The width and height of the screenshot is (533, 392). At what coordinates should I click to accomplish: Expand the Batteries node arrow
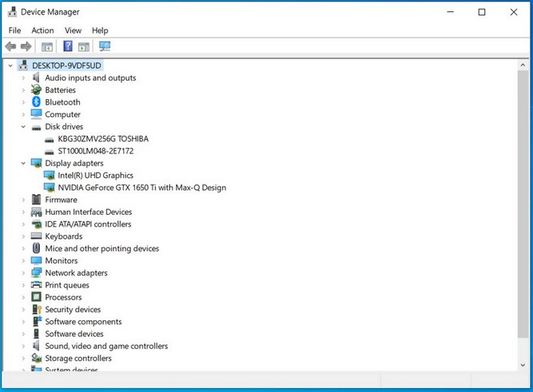click(23, 90)
